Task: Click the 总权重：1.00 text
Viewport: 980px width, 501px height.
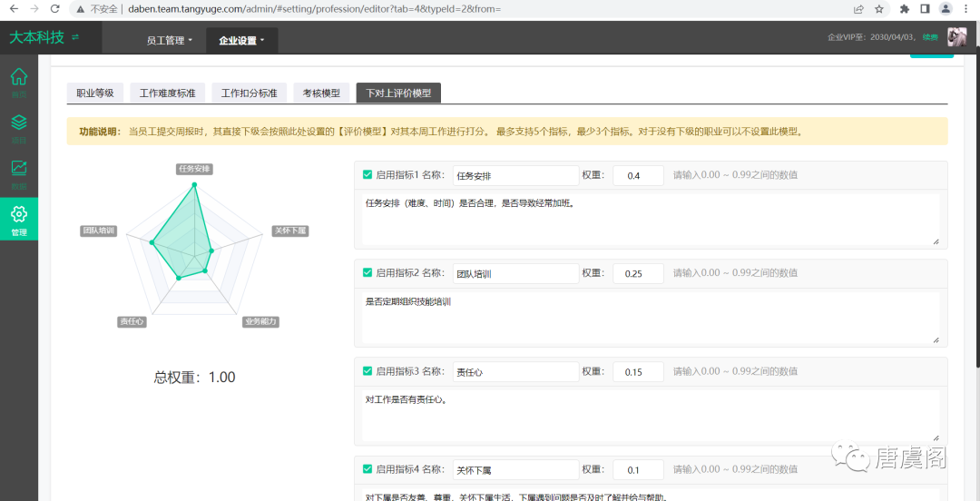Action: [x=194, y=378]
